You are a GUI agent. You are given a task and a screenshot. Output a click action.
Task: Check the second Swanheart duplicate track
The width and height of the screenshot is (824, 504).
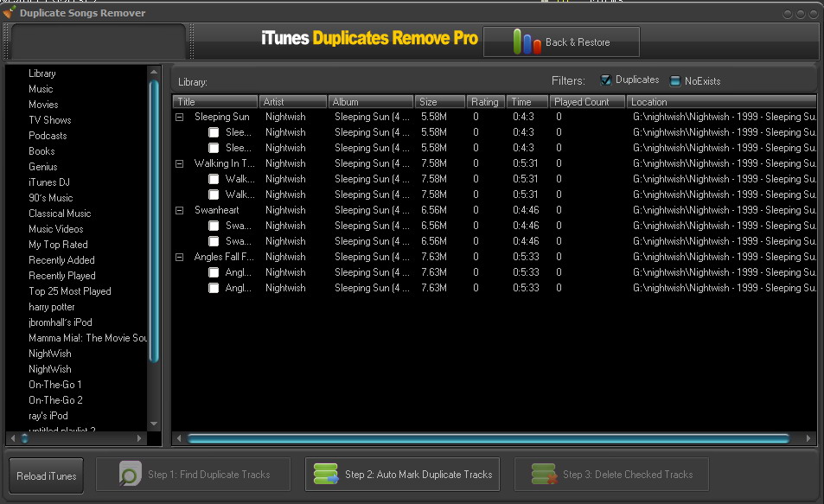pyautogui.click(x=214, y=241)
